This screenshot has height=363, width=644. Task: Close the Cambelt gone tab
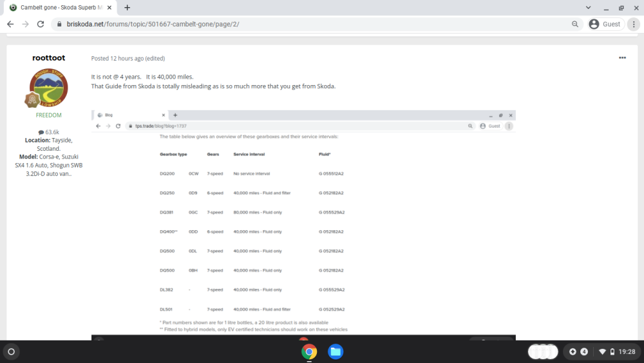pos(109,7)
